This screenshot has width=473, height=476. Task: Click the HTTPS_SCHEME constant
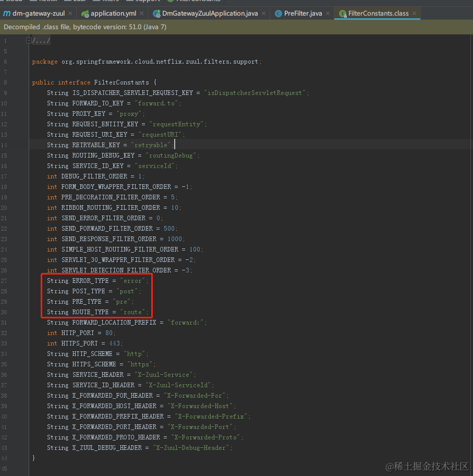coord(94,365)
